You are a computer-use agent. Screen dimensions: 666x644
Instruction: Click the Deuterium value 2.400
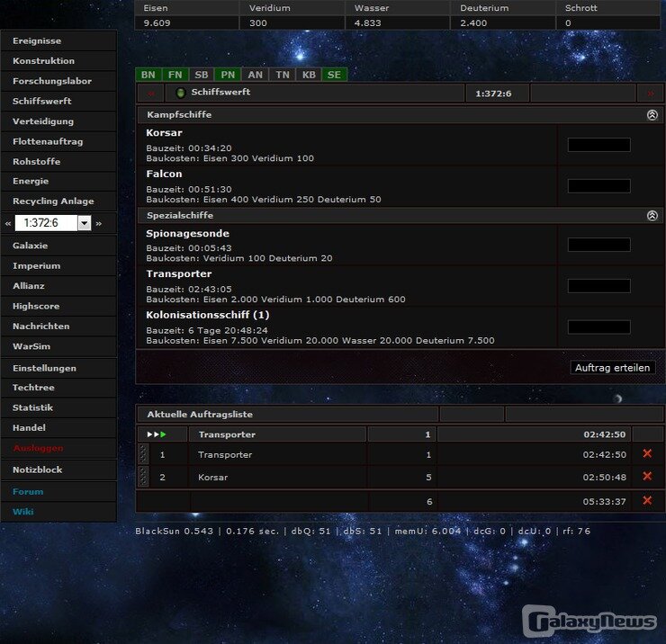(473, 22)
